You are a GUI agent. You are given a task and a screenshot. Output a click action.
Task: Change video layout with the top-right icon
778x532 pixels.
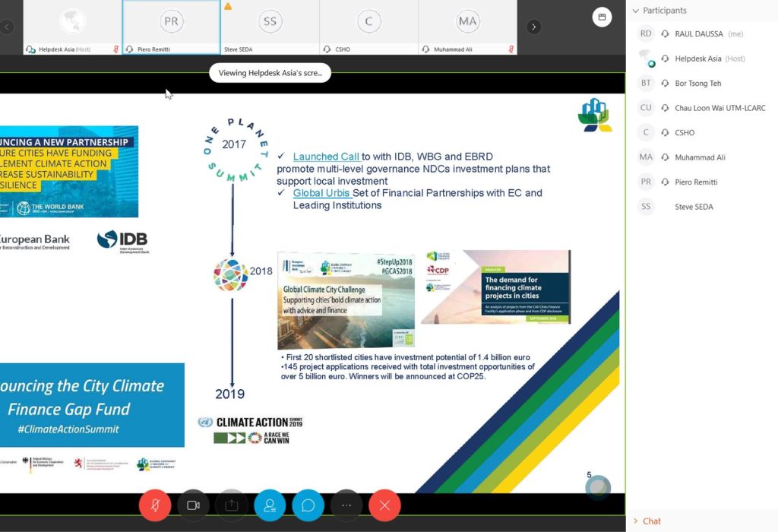[x=602, y=17]
